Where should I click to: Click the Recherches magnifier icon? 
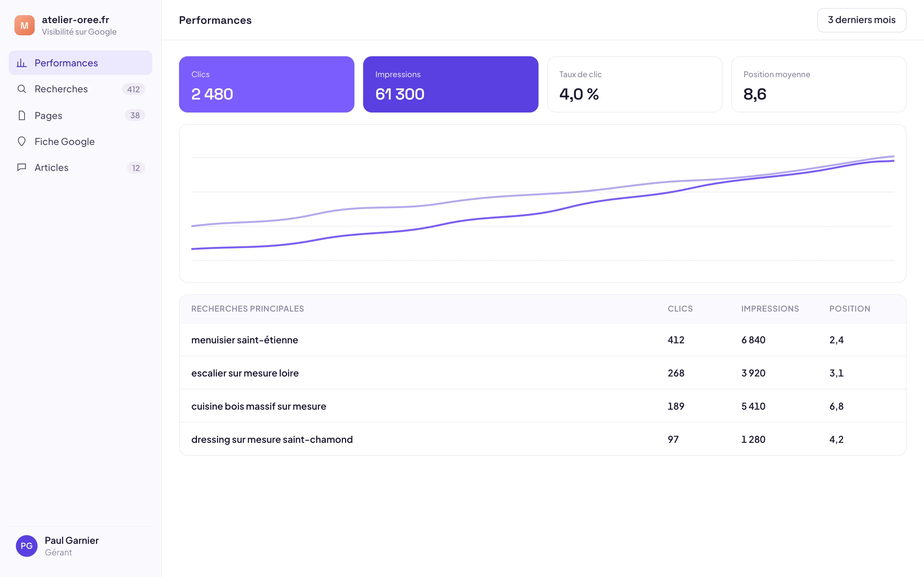(22, 89)
